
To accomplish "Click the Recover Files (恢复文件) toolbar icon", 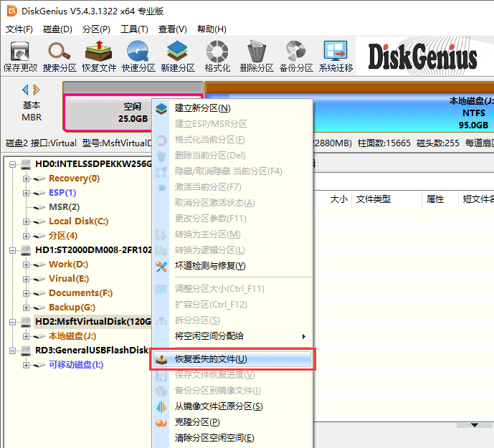I will click(99, 57).
